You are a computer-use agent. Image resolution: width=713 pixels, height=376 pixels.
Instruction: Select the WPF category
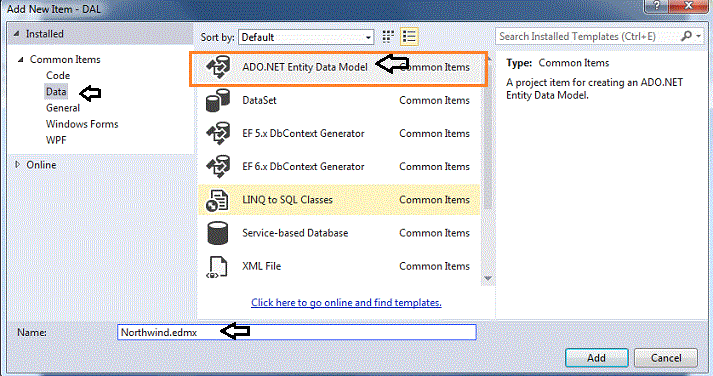pyautogui.click(x=56, y=140)
